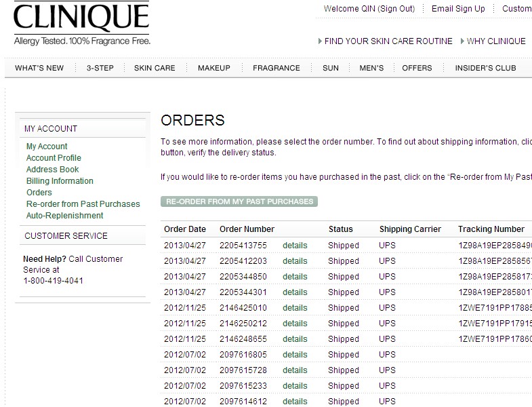
Task: View details for order 2205344301
Action: click(x=295, y=292)
